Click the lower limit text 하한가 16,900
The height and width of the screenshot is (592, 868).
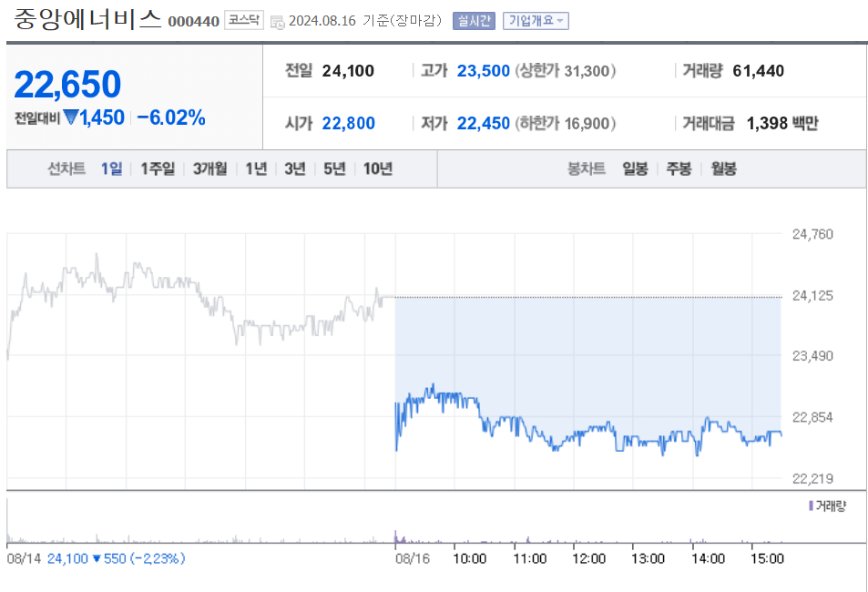pos(566,123)
